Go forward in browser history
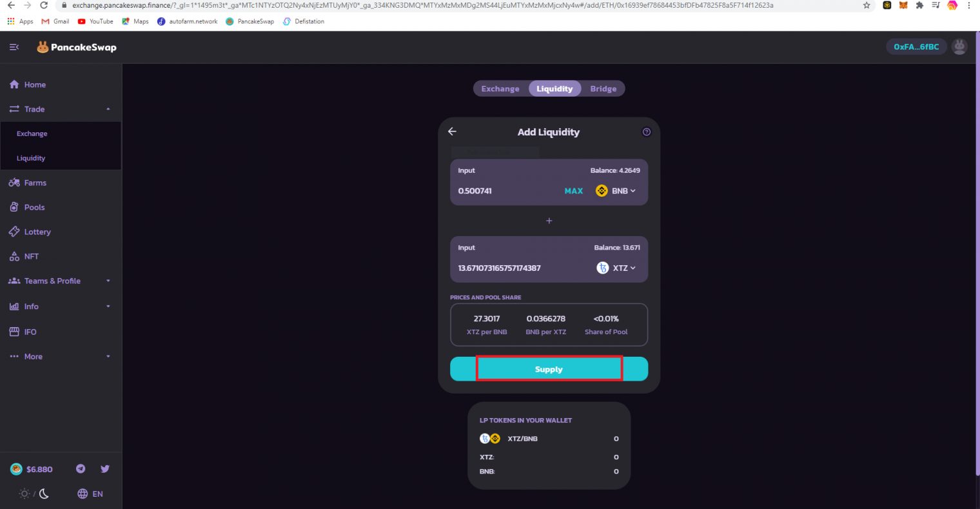Screen dimensions: 980x509 point(27,5)
